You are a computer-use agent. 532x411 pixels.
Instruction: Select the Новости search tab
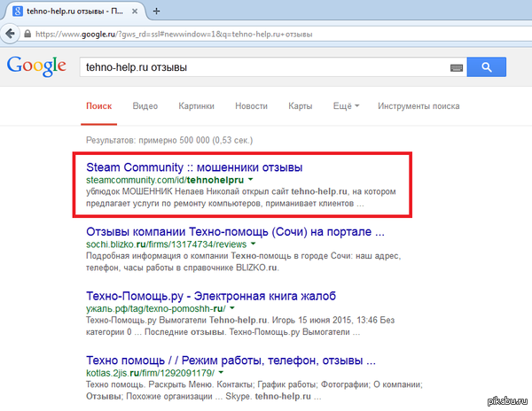tap(251, 106)
